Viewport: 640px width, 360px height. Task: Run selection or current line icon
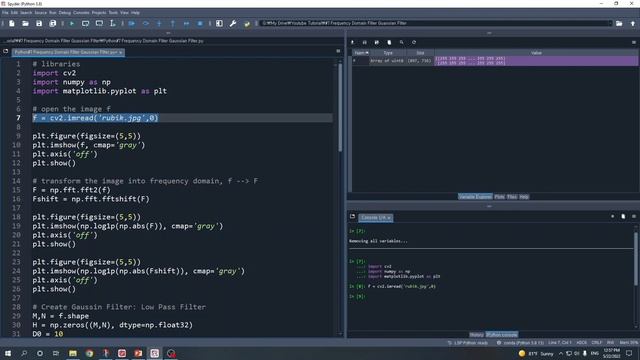click(113, 24)
